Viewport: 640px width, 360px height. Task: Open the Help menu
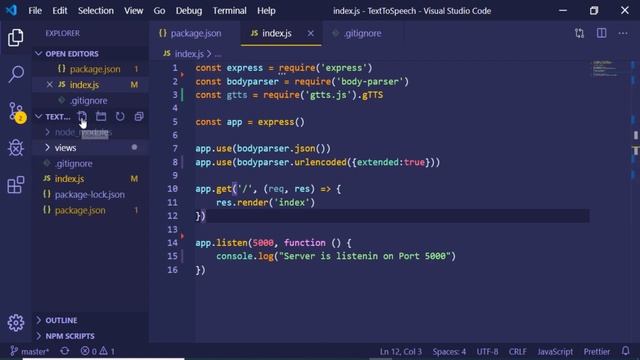[266, 11]
